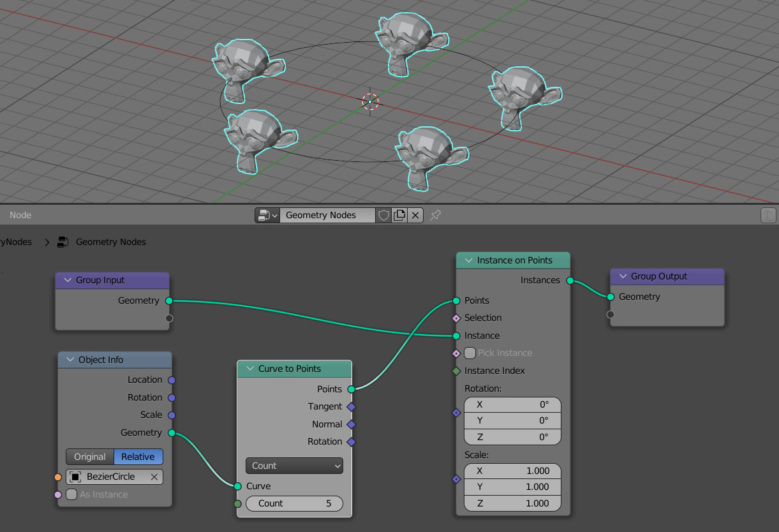Open the Count mode dropdown
The image size is (779, 532).
tap(294, 466)
